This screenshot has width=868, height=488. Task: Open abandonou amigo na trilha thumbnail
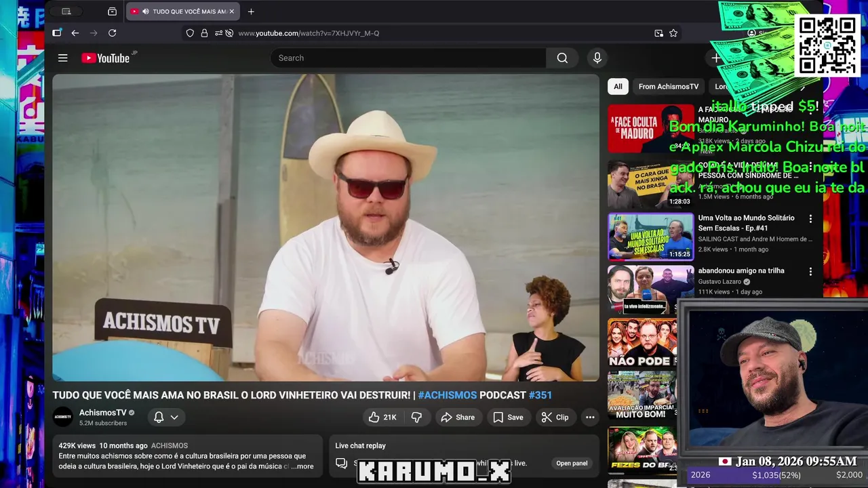click(651, 289)
